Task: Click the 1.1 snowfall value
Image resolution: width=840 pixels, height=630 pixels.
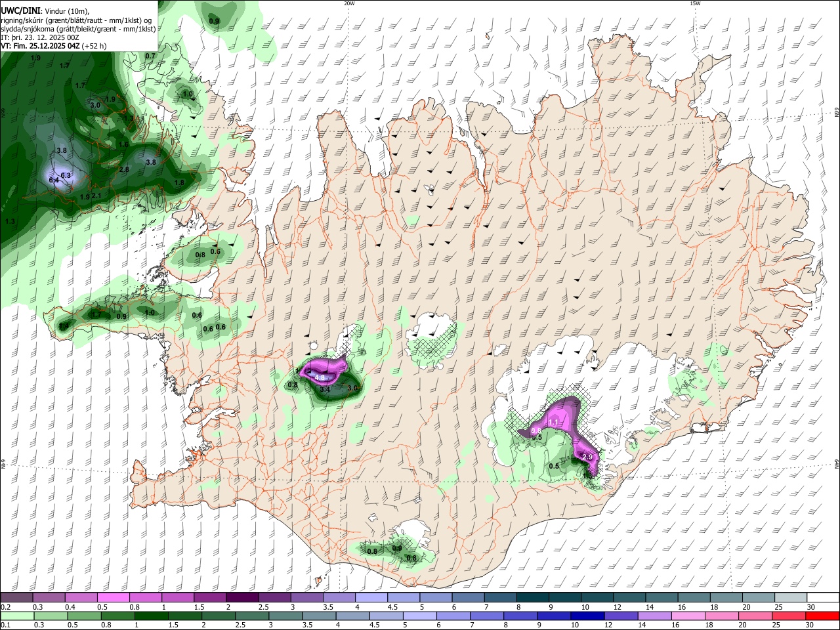Action: click(x=553, y=422)
